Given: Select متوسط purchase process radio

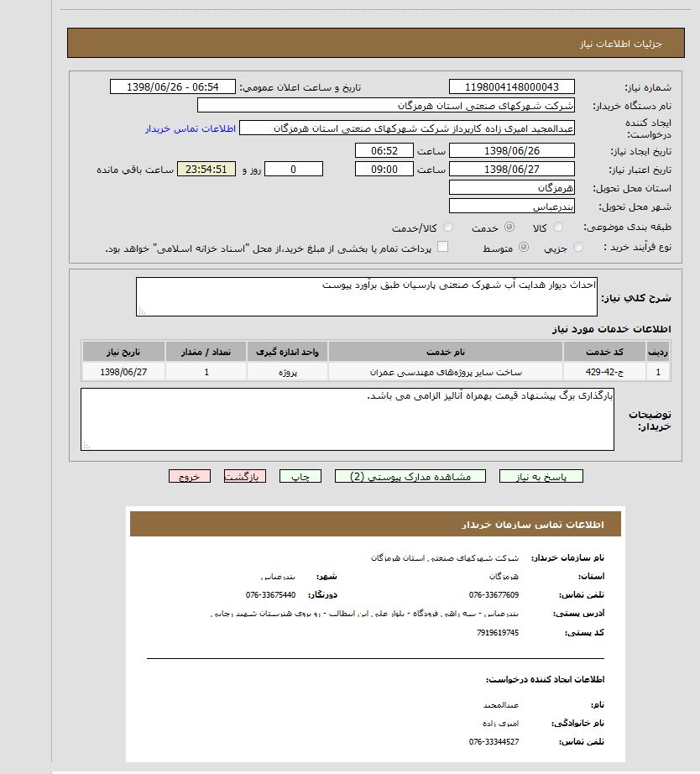Looking at the screenshot, I should (x=524, y=248).
